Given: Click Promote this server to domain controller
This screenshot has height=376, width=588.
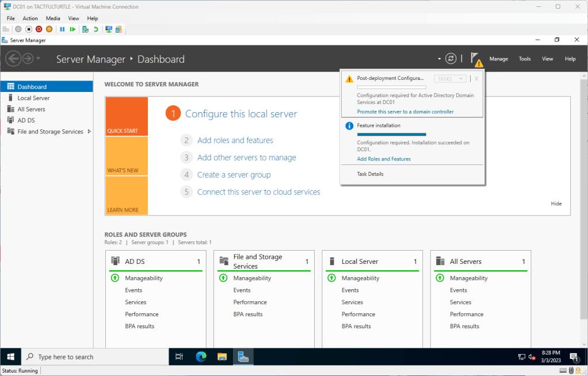Looking at the screenshot, I should (x=405, y=112).
